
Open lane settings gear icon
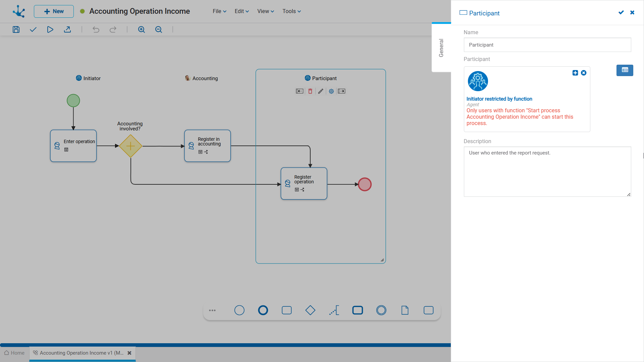331,91
